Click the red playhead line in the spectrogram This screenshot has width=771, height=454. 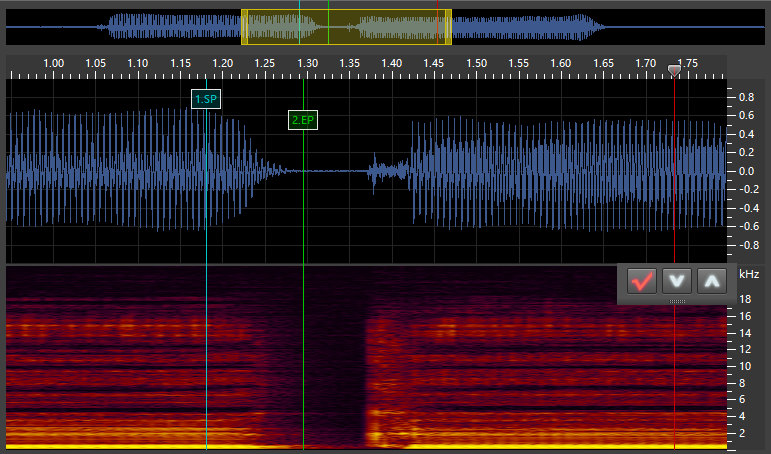[x=675, y=380]
